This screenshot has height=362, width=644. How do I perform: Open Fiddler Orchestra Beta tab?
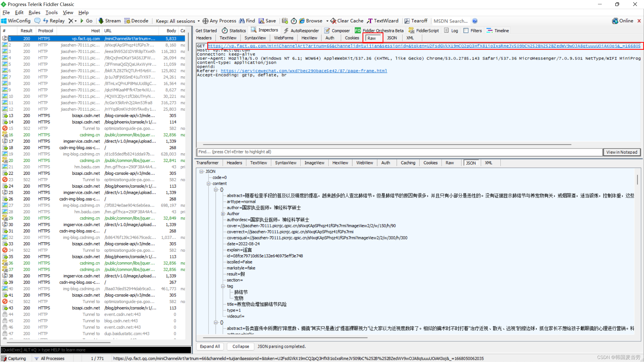(x=379, y=30)
